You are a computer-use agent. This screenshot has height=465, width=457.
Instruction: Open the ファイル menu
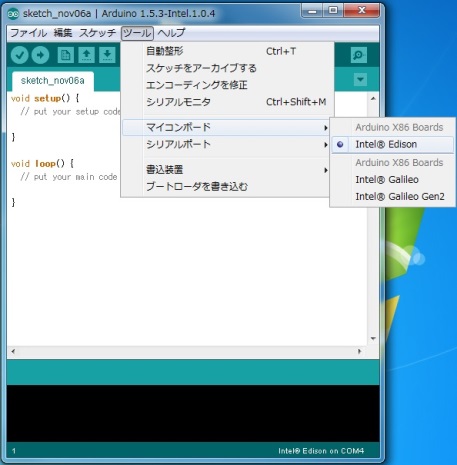coord(28,33)
